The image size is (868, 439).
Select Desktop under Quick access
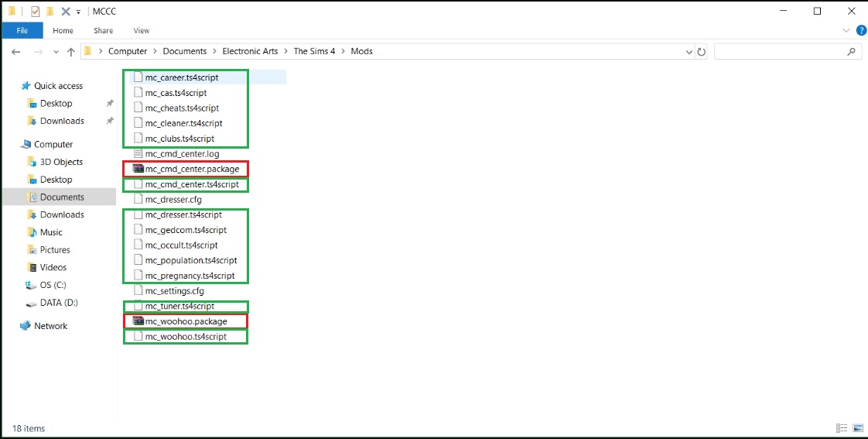(x=56, y=104)
